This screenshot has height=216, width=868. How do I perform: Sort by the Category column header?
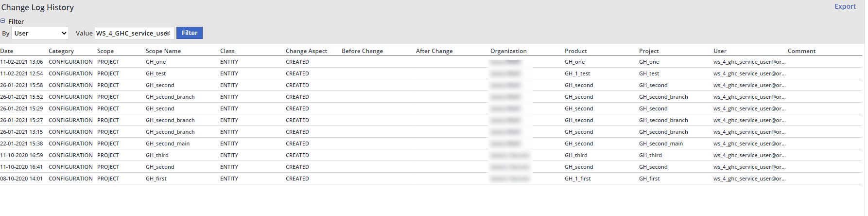pos(61,51)
